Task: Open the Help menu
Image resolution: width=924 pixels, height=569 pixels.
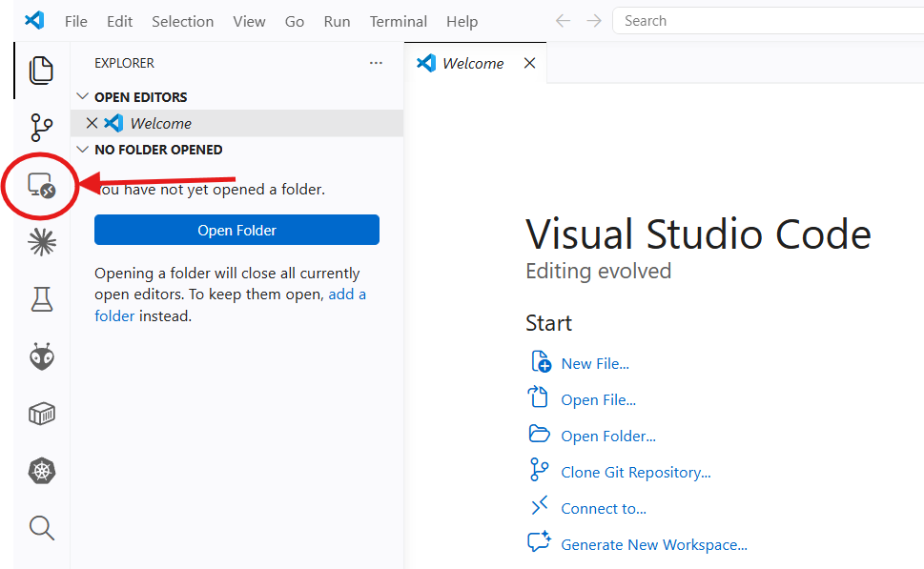Action: coord(462,21)
